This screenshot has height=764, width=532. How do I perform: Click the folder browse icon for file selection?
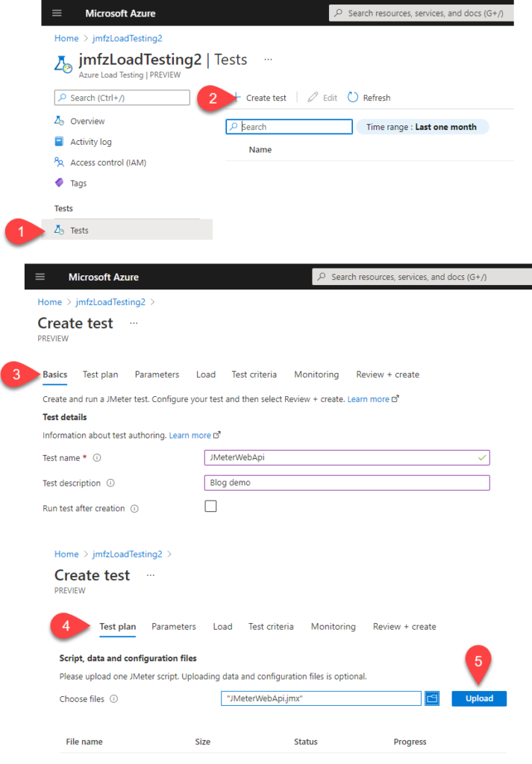click(431, 698)
